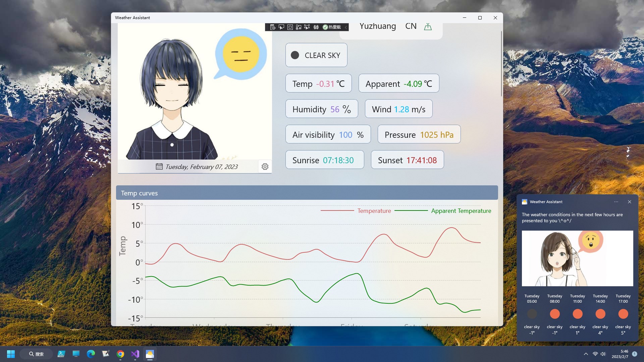Expand hidden system tray icons chevron
This screenshot has height=362, width=644.
click(586, 354)
